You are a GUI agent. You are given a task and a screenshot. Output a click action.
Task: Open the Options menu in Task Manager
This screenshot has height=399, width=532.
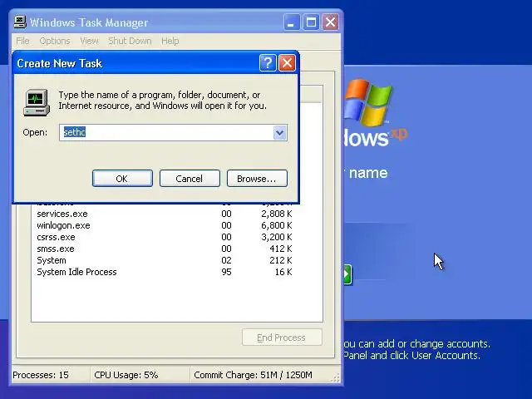[x=55, y=41]
